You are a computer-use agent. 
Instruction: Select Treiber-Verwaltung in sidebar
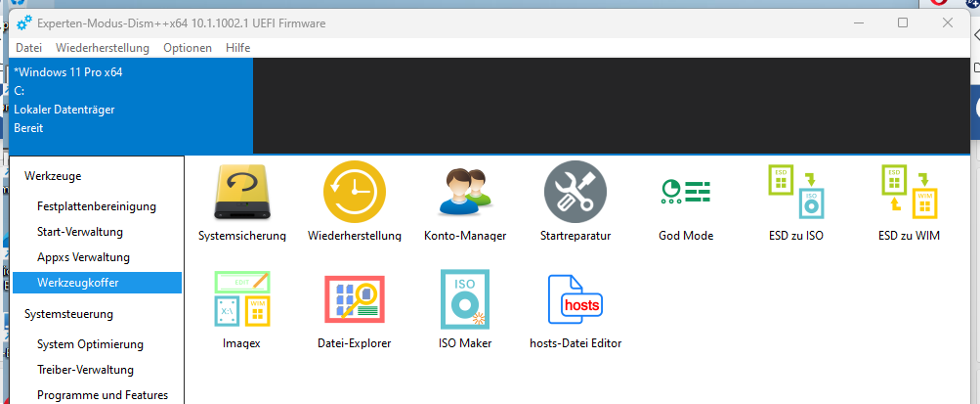(97, 370)
